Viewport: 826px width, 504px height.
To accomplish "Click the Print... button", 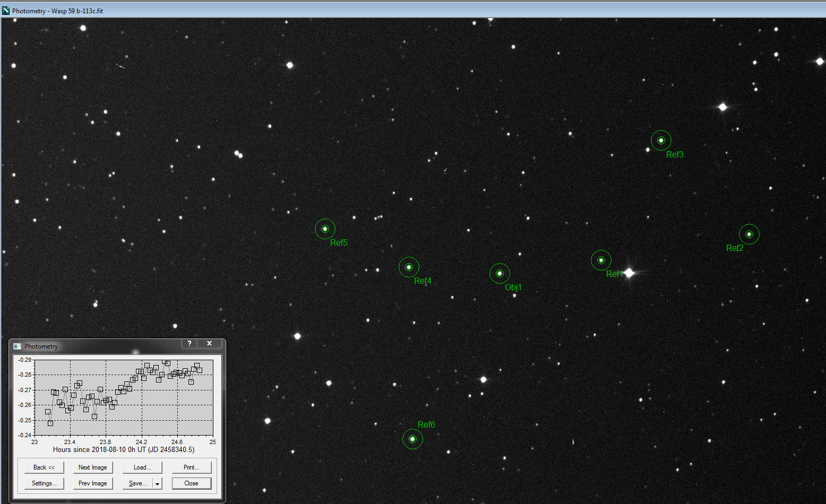I will pyautogui.click(x=191, y=467).
